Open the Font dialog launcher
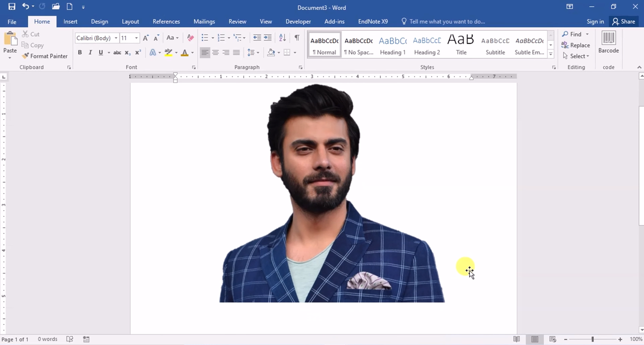Viewport: 644px width, 345px height. (x=194, y=67)
